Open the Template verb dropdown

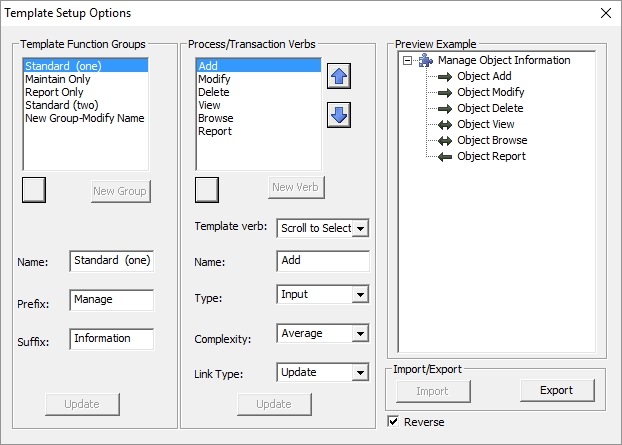point(361,228)
